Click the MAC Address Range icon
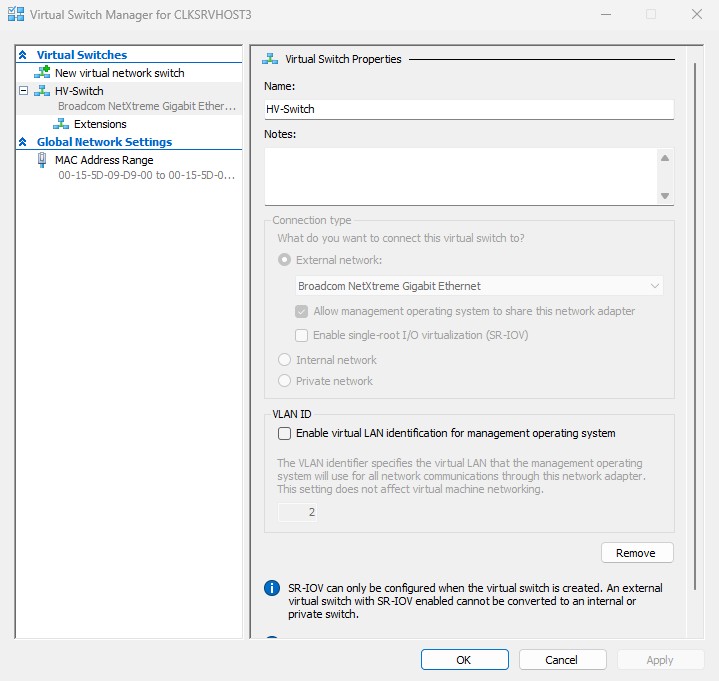This screenshot has height=681, width=719. [41, 160]
